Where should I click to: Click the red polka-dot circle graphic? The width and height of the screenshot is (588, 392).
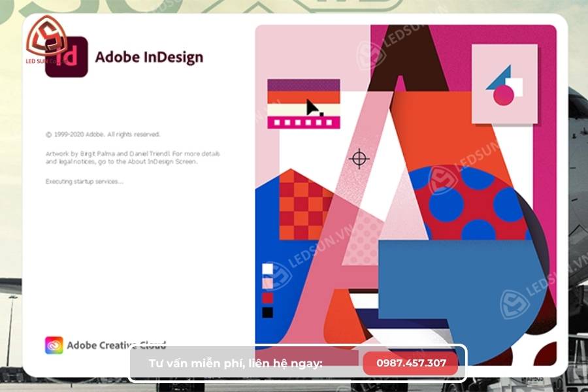(x=468, y=203)
